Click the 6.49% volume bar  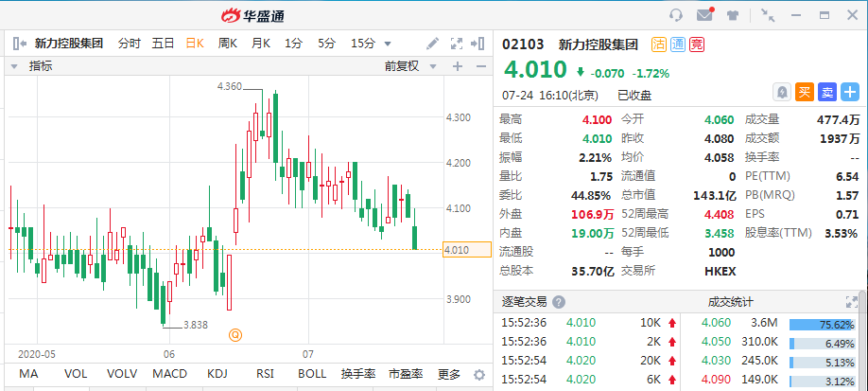[x=822, y=344]
